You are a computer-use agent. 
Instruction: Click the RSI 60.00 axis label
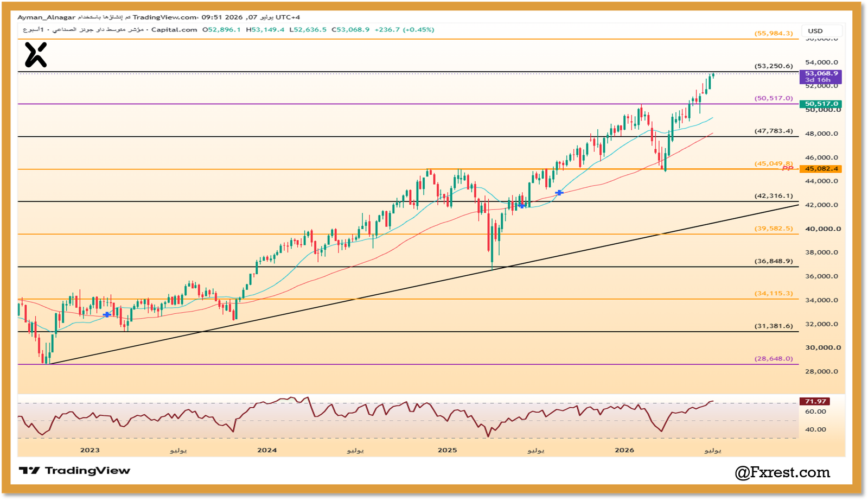coord(815,412)
